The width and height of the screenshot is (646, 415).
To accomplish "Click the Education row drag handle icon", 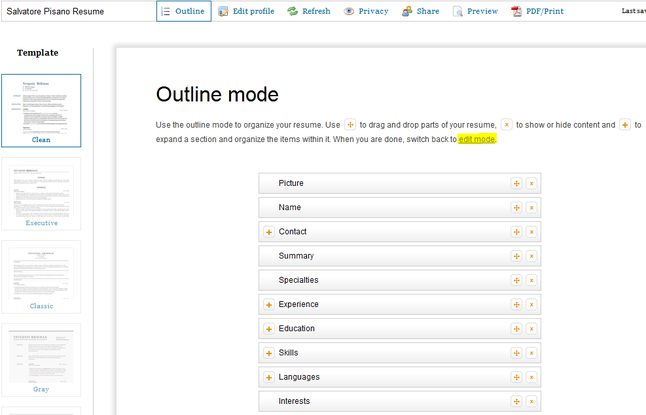I will click(x=516, y=329).
